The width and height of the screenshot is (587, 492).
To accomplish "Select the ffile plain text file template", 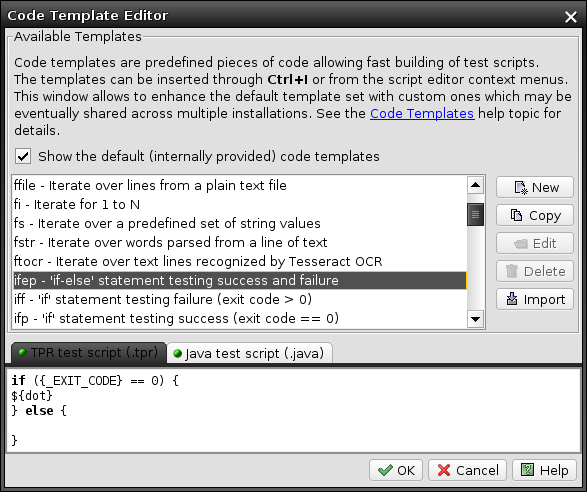I will (x=240, y=185).
